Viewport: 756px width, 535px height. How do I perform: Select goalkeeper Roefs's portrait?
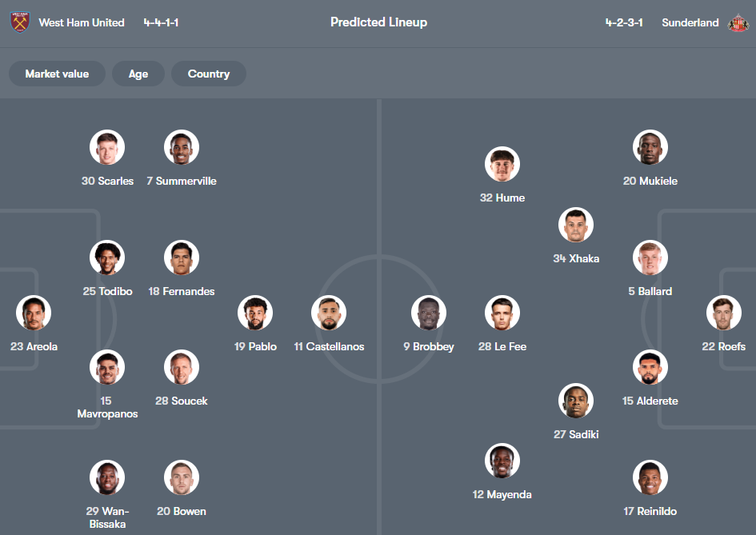pyautogui.click(x=723, y=313)
